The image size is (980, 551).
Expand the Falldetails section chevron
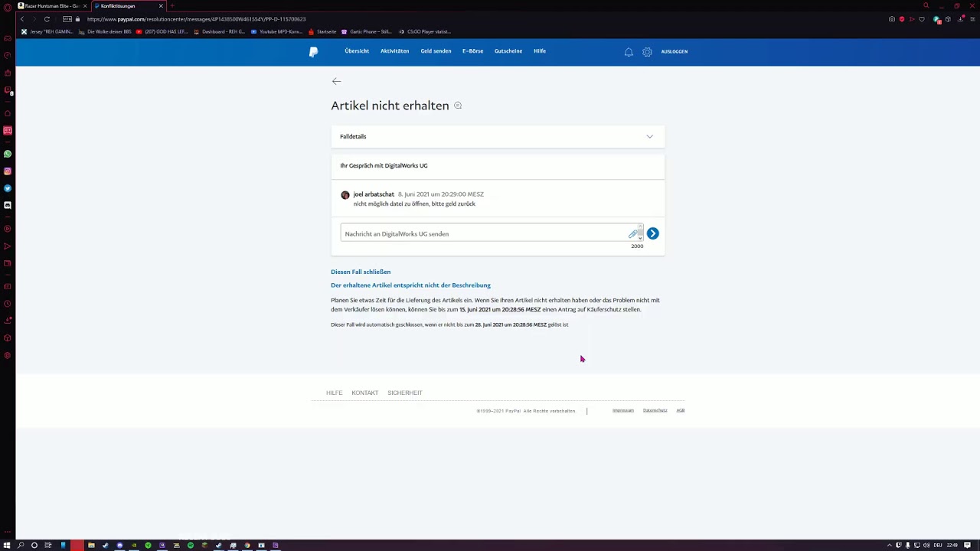tap(649, 136)
